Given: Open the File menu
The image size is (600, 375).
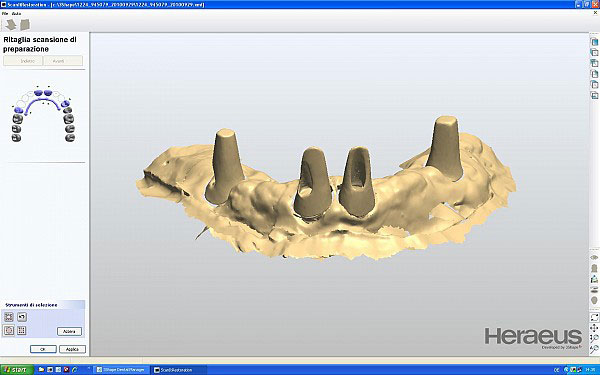Looking at the screenshot, I should click(5, 13).
